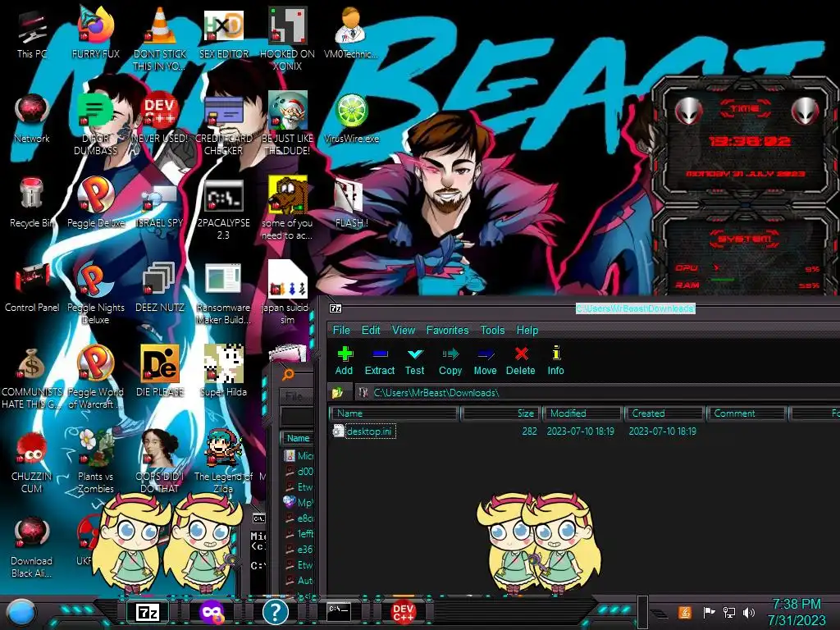The image size is (840, 630).
Task: Open the Edit menu in 7-Zip
Action: (x=371, y=330)
